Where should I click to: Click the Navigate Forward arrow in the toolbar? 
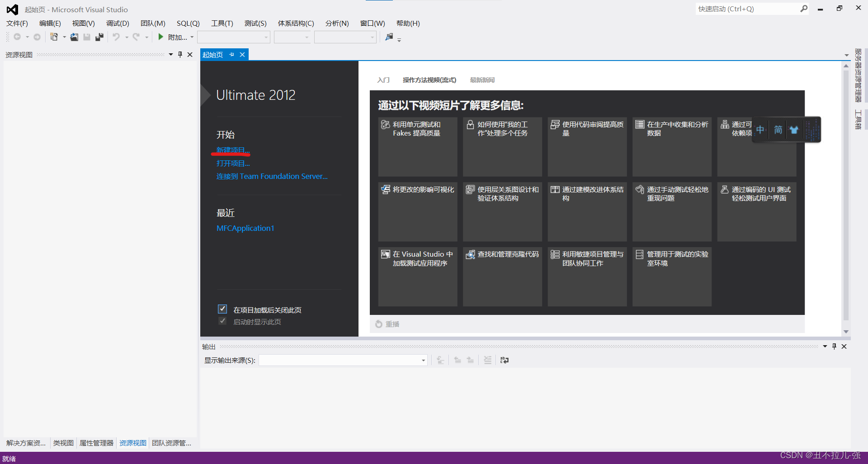click(x=37, y=37)
